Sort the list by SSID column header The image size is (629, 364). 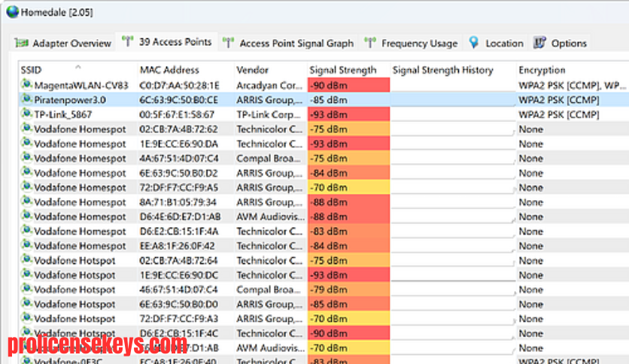tap(77, 70)
